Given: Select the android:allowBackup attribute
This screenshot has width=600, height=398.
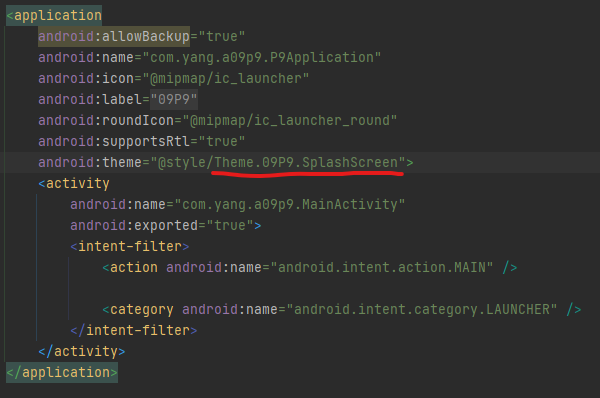Looking at the screenshot, I should (x=114, y=36).
